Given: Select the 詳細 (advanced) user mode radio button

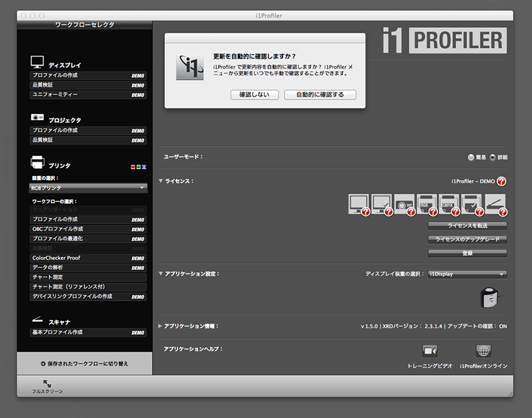Looking at the screenshot, I should [492, 157].
